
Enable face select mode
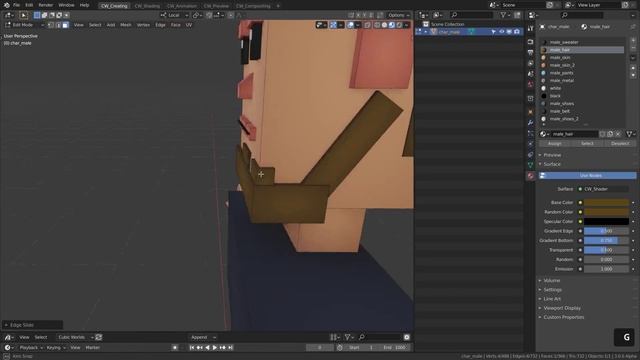65,25
